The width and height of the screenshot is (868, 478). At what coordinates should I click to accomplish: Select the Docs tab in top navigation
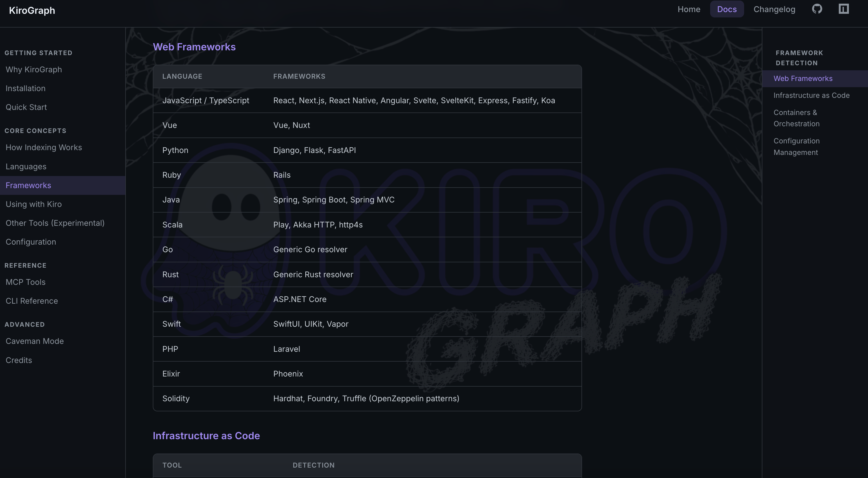pyautogui.click(x=727, y=9)
